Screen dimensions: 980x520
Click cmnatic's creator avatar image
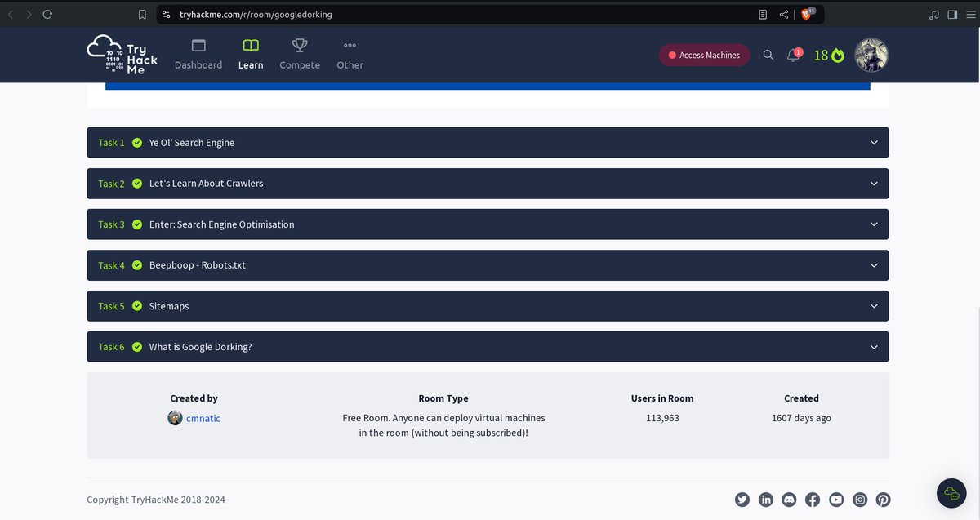tap(175, 418)
